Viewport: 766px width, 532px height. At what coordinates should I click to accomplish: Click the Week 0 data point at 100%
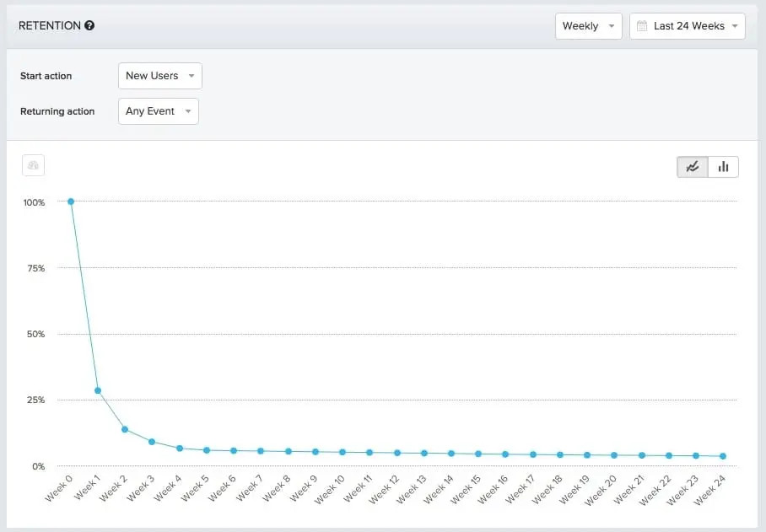click(71, 202)
